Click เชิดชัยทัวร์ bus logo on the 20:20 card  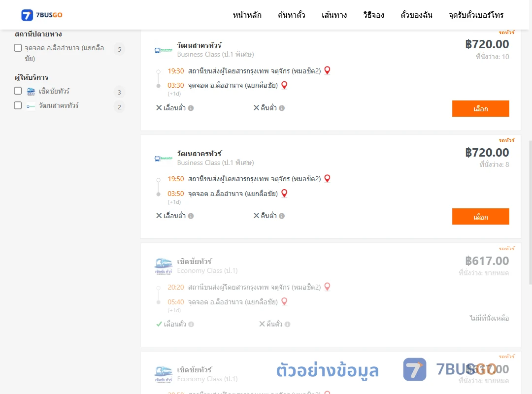tap(164, 266)
